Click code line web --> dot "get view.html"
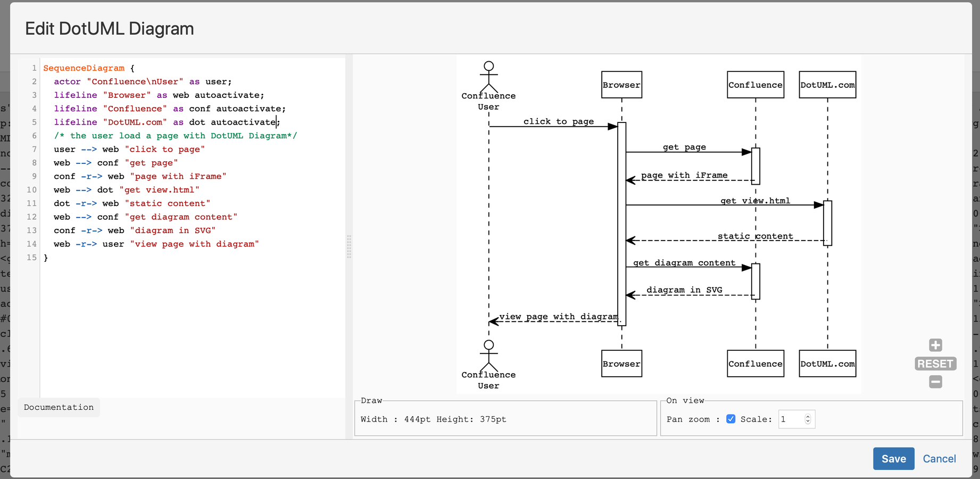 pyautogui.click(x=127, y=190)
